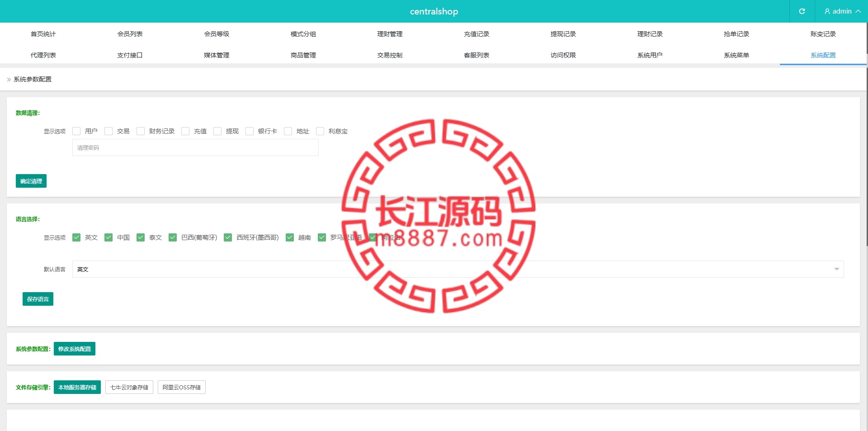The height and width of the screenshot is (431, 868).
Task: Choose 阿里云OSS存储 storage option
Action: tap(182, 387)
